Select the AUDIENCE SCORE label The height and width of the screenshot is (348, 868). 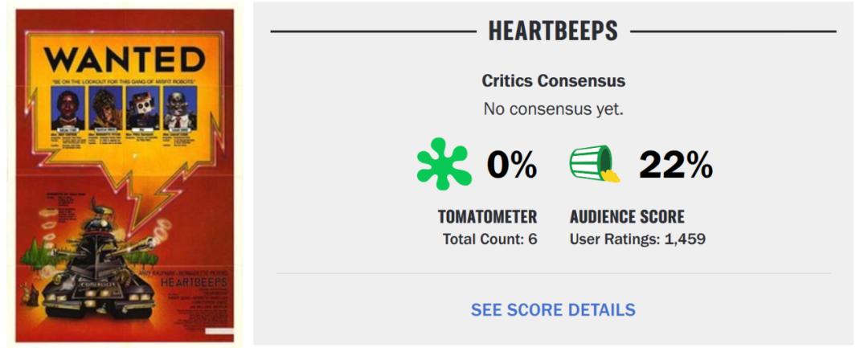tap(627, 217)
